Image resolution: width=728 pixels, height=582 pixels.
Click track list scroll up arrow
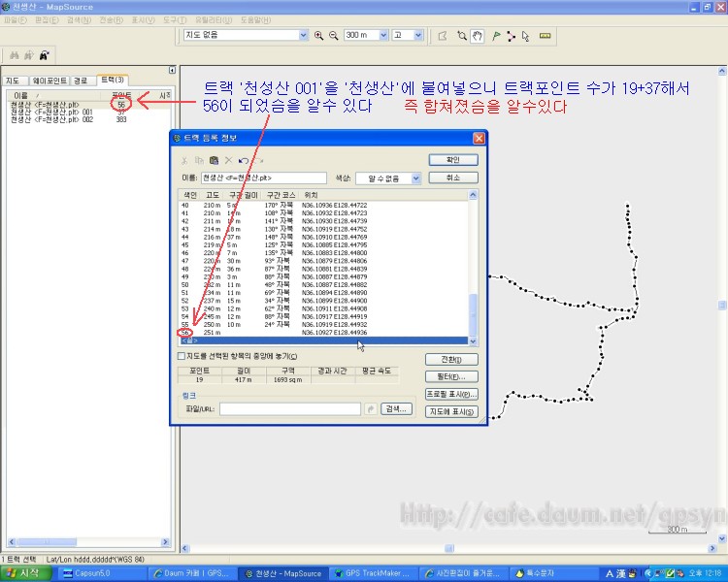(473, 195)
